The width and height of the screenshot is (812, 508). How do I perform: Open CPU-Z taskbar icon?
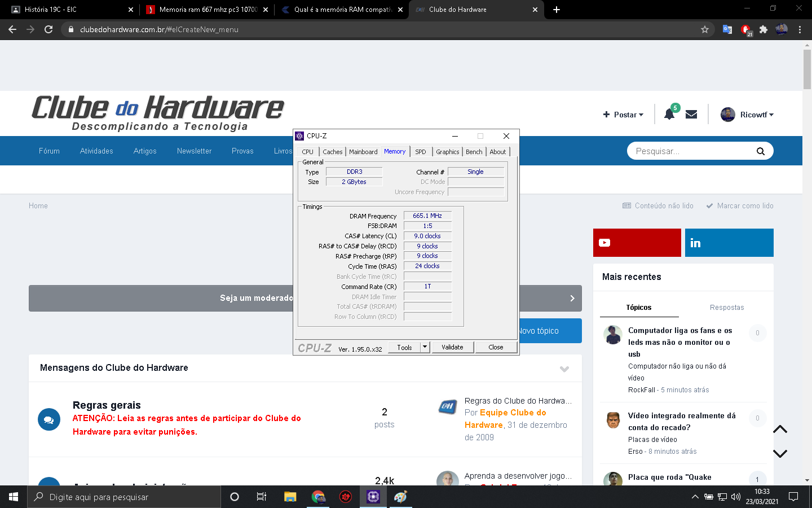click(373, 497)
